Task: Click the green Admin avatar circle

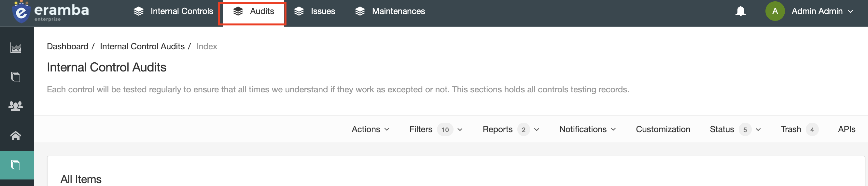Action: click(x=775, y=11)
